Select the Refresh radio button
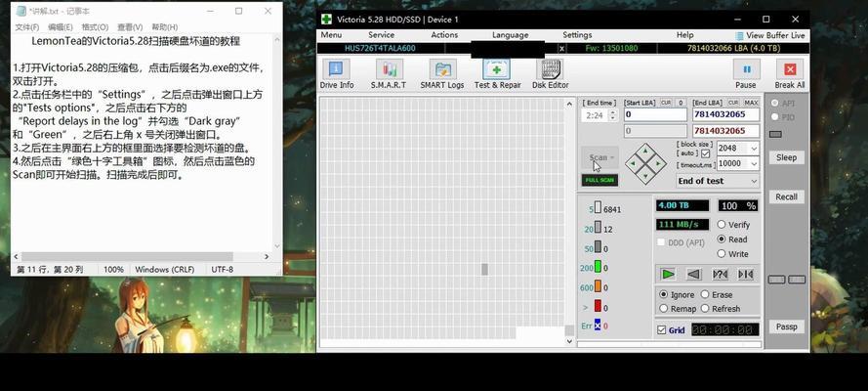868x391 pixels. [705, 309]
